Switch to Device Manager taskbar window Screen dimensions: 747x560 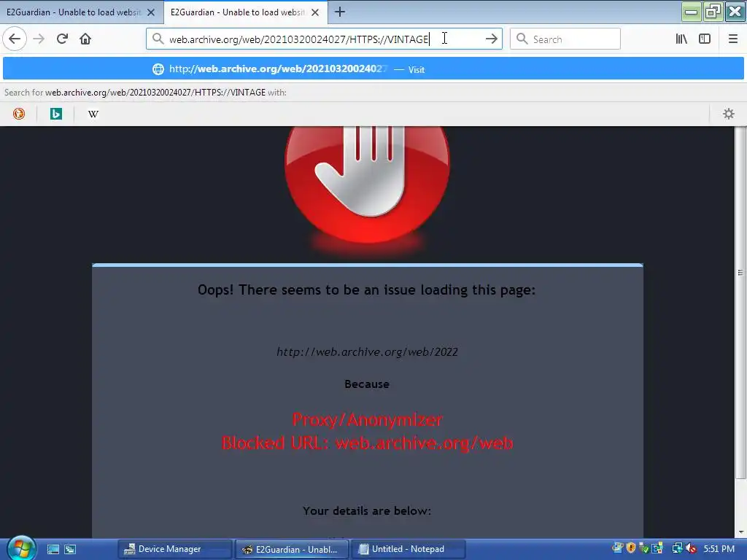tap(174, 549)
